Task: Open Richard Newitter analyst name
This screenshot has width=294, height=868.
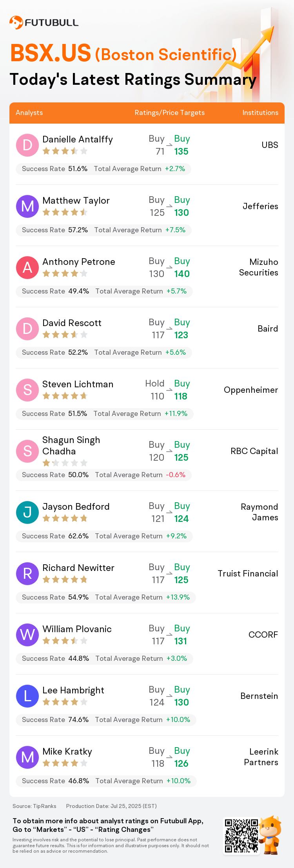Action: click(x=78, y=568)
